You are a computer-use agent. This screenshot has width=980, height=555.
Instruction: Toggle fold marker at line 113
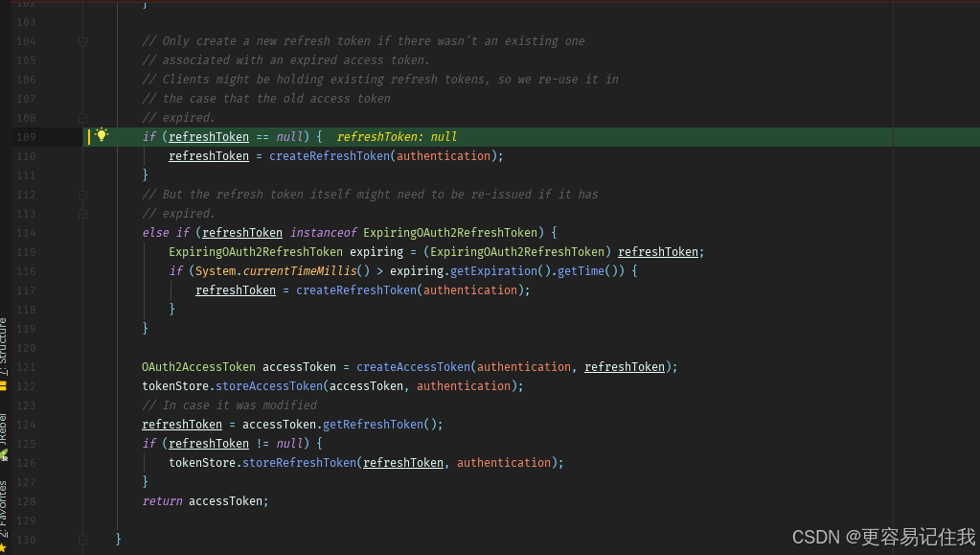click(x=82, y=214)
